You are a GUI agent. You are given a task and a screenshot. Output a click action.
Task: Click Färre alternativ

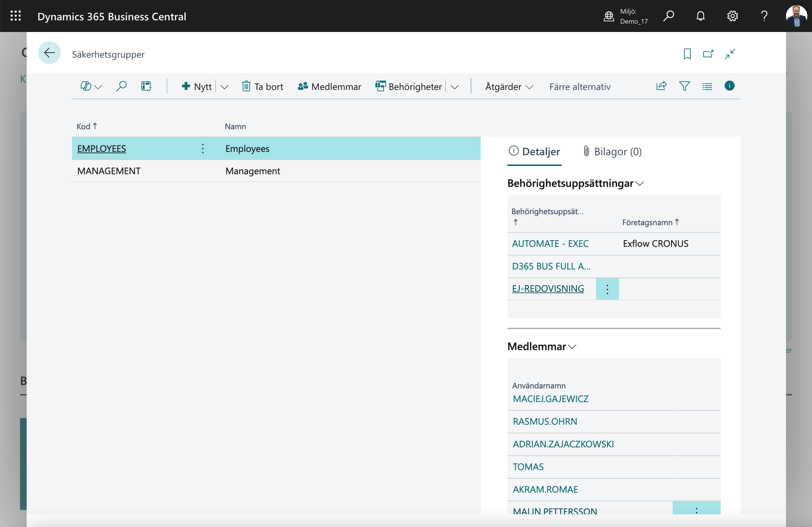tap(580, 87)
